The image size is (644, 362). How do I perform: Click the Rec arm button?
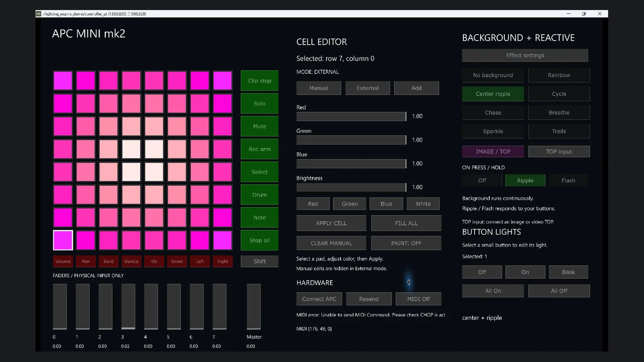point(260,149)
